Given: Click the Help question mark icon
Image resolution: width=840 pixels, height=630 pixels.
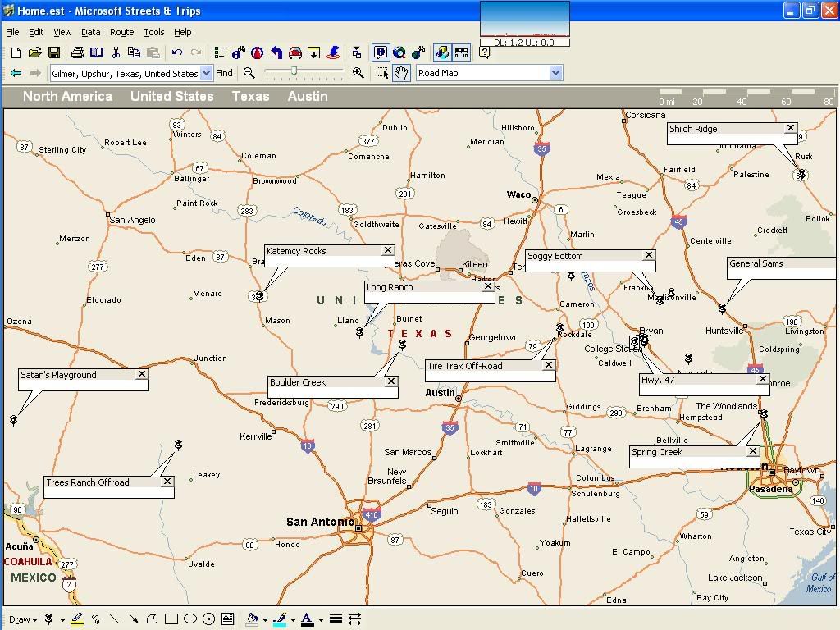Looking at the screenshot, I should [484, 52].
